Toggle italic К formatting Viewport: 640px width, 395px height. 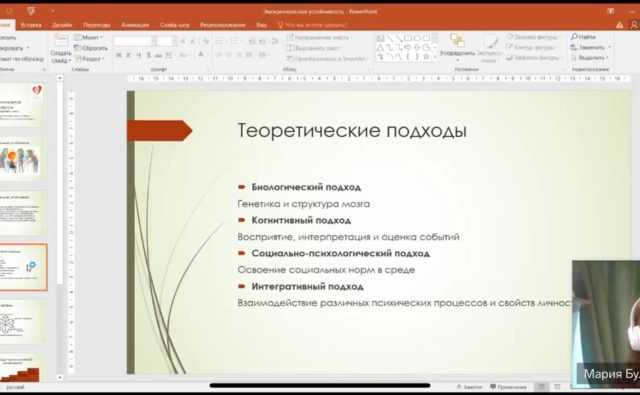pos(129,55)
